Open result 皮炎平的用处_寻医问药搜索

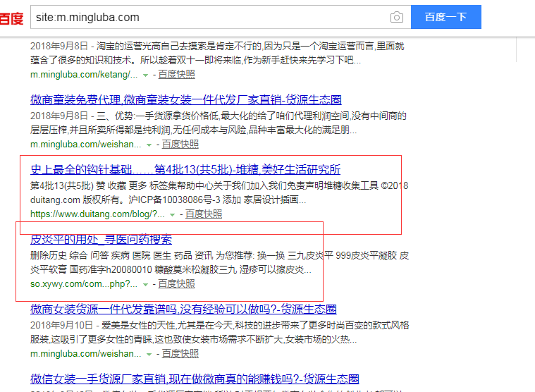[101, 239]
